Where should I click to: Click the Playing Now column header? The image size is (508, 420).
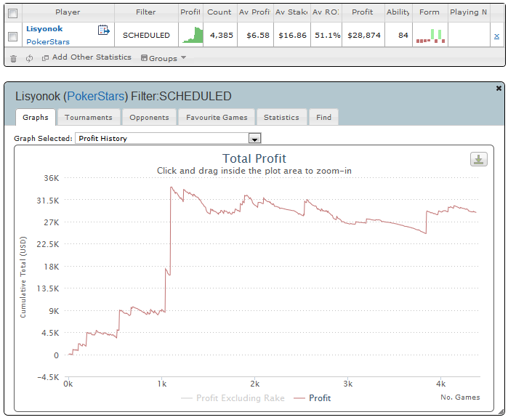click(469, 12)
